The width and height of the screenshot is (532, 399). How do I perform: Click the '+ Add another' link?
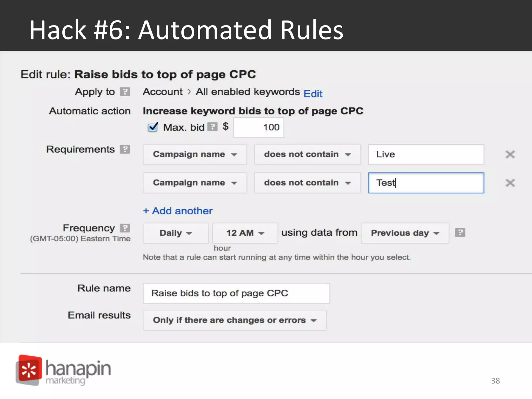click(178, 211)
